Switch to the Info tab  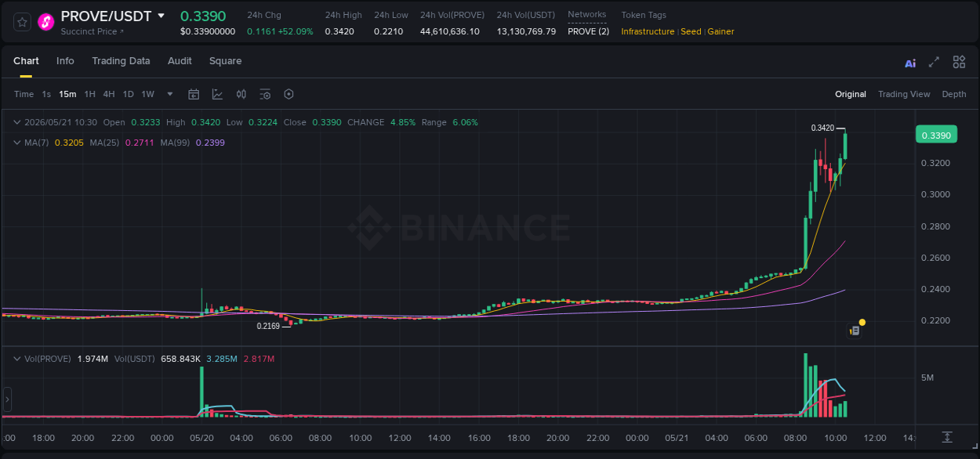[65, 61]
